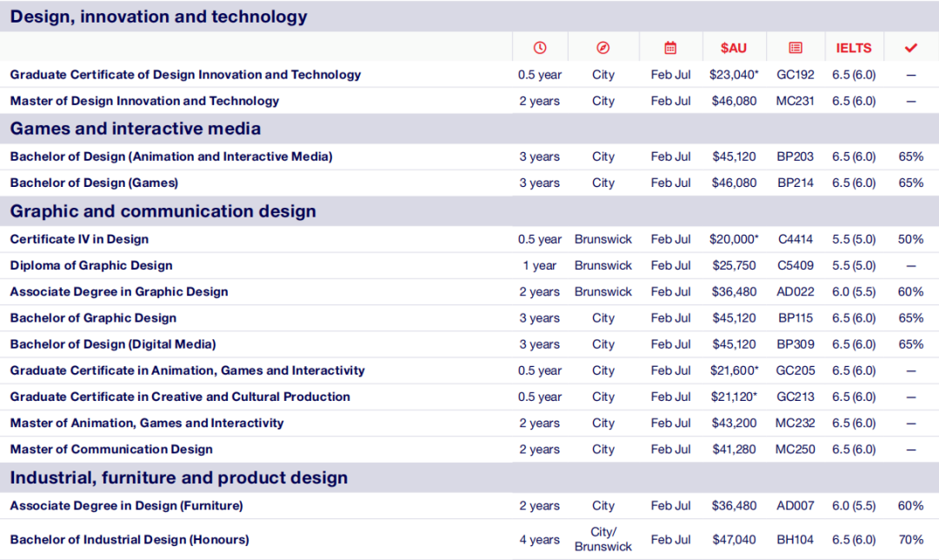Click program code GC192

[796, 75]
